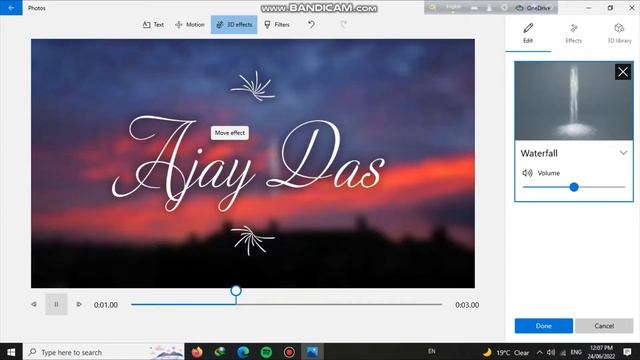The height and width of the screenshot is (360, 640).
Task: Open the notification center icon
Action: (x=627, y=352)
